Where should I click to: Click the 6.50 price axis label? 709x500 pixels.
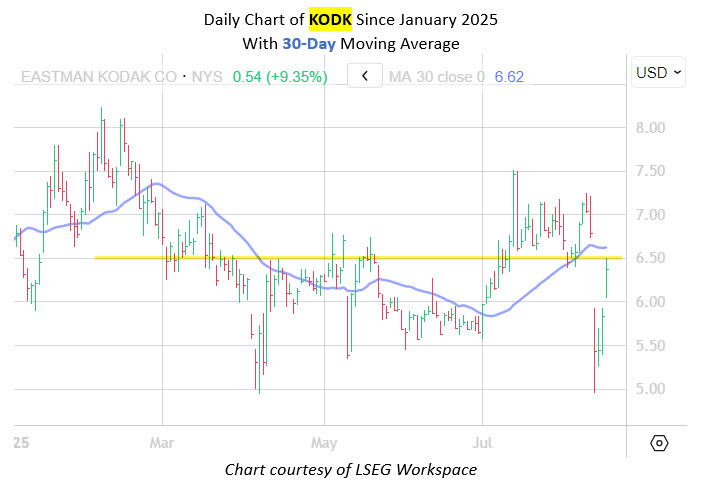point(650,258)
